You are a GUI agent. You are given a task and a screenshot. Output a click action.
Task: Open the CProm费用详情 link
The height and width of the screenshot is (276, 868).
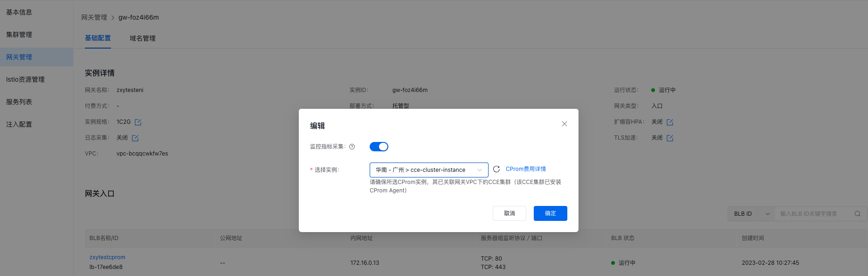pyautogui.click(x=526, y=169)
